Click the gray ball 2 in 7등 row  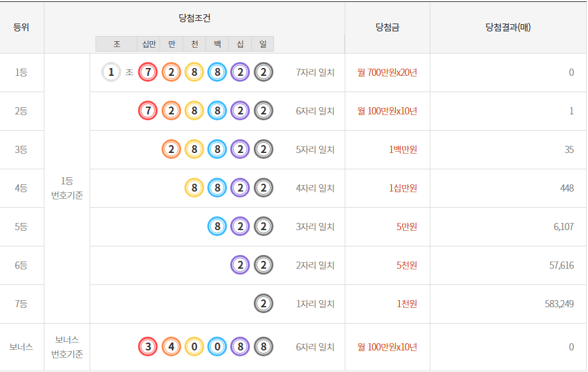pyautogui.click(x=263, y=304)
